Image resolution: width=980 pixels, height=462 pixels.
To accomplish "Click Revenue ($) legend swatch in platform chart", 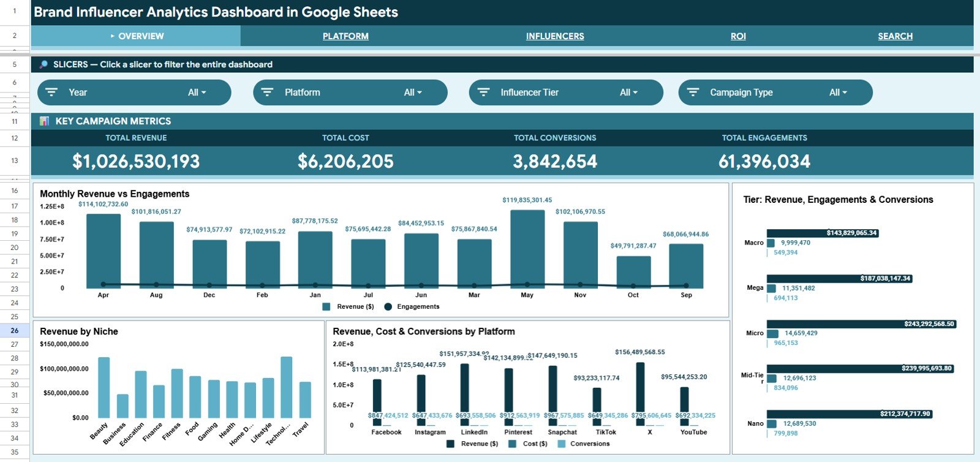I will point(450,444).
